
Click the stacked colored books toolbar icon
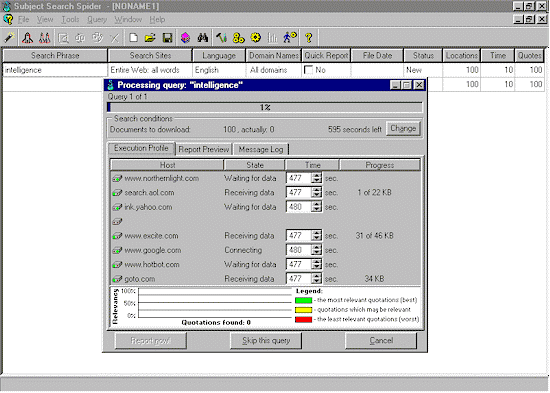[x=186, y=38]
